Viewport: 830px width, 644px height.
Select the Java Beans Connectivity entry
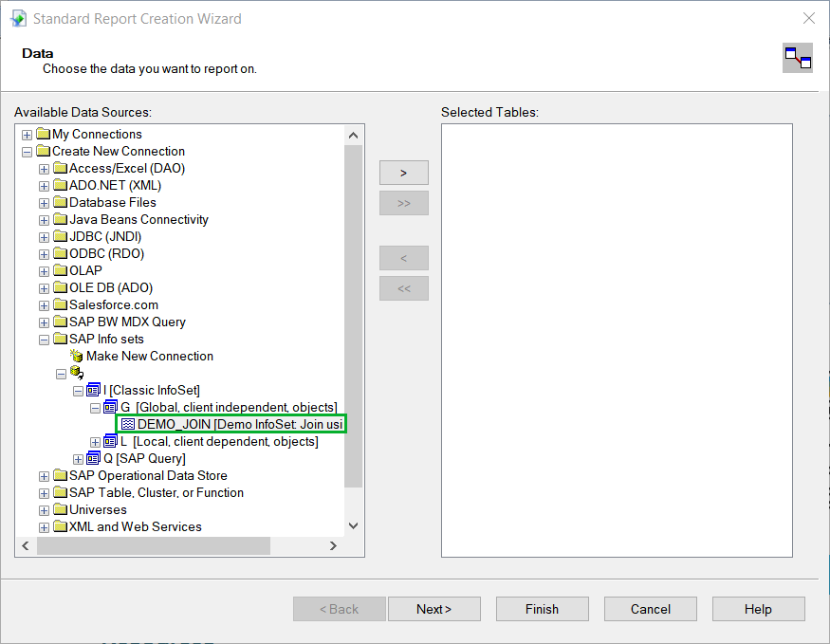pyautogui.click(x=138, y=219)
